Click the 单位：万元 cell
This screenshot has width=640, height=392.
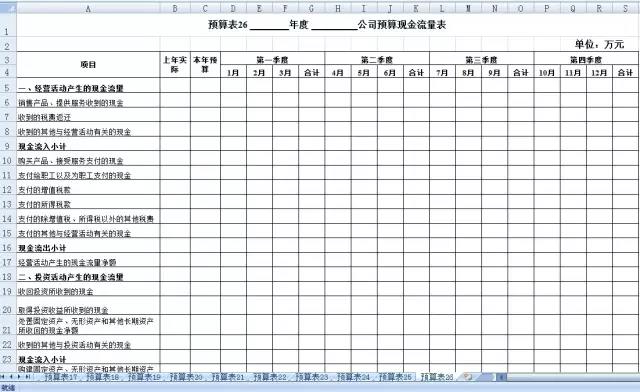(x=599, y=44)
